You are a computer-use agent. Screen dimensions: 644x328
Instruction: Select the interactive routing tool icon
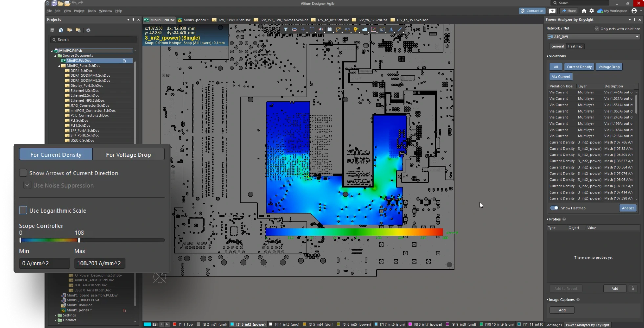point(338,30)
